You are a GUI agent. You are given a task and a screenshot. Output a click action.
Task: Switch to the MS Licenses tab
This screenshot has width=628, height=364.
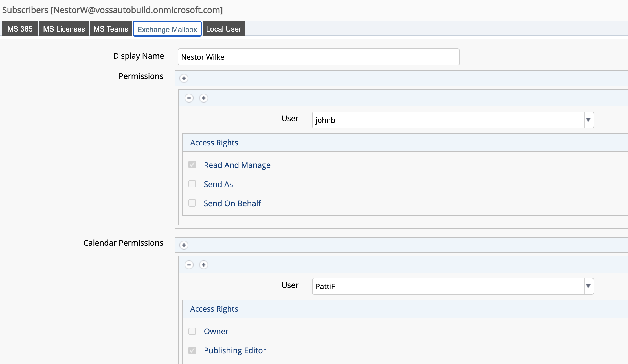pos(64,29)
